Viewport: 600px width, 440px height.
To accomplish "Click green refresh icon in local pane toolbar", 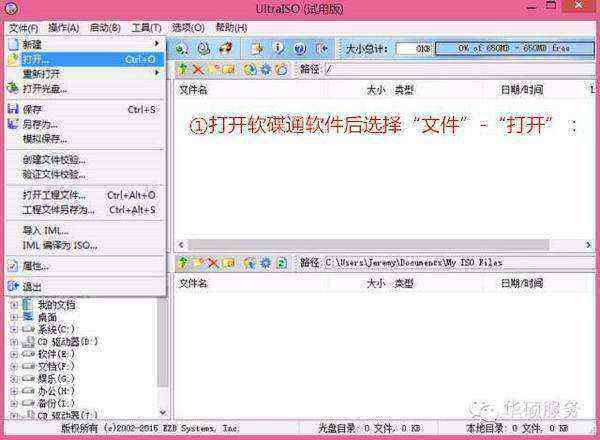I will point(282,263).
